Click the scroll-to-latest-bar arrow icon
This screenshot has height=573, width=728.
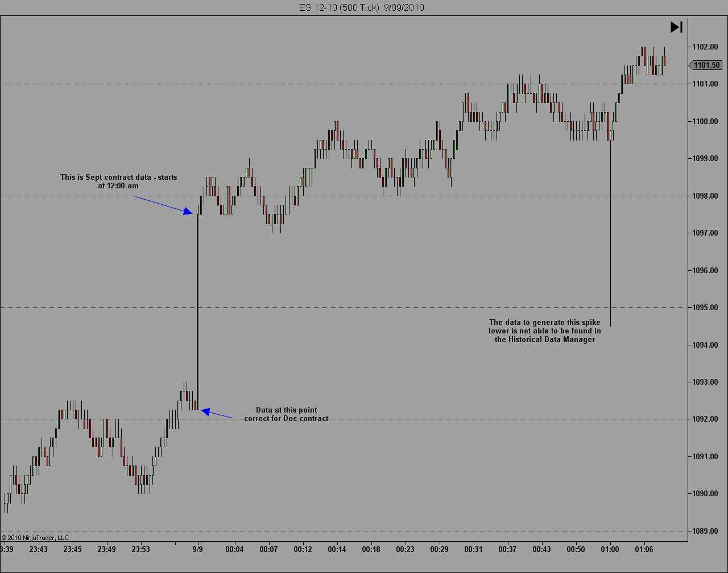click(x=676, y=27)
